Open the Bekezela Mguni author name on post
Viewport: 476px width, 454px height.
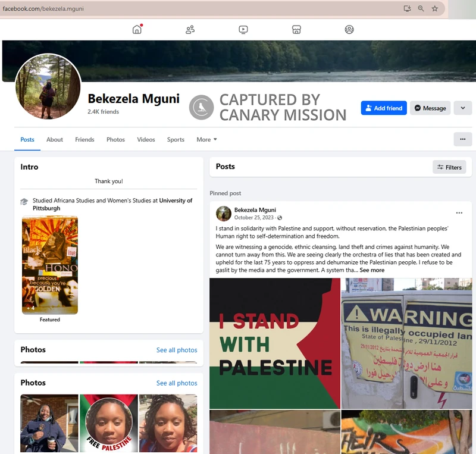click(255, 210)
